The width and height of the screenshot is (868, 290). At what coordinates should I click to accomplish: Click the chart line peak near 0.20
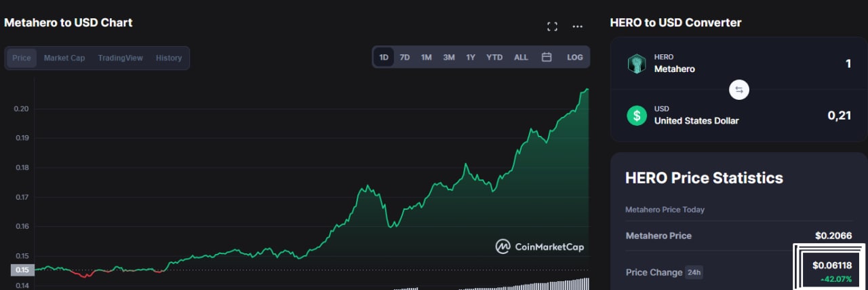(x=587, y=89)
